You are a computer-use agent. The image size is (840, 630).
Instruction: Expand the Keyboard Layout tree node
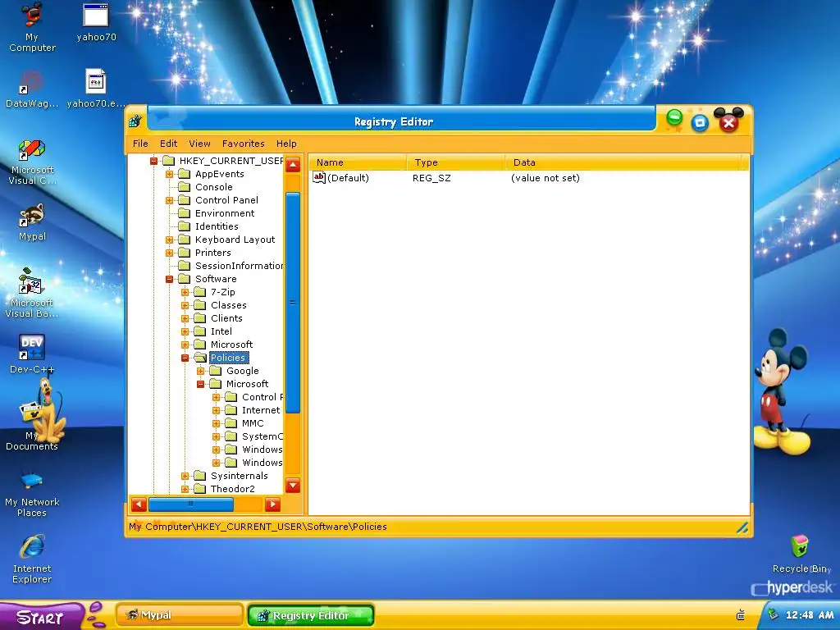(x=169, y=240)
